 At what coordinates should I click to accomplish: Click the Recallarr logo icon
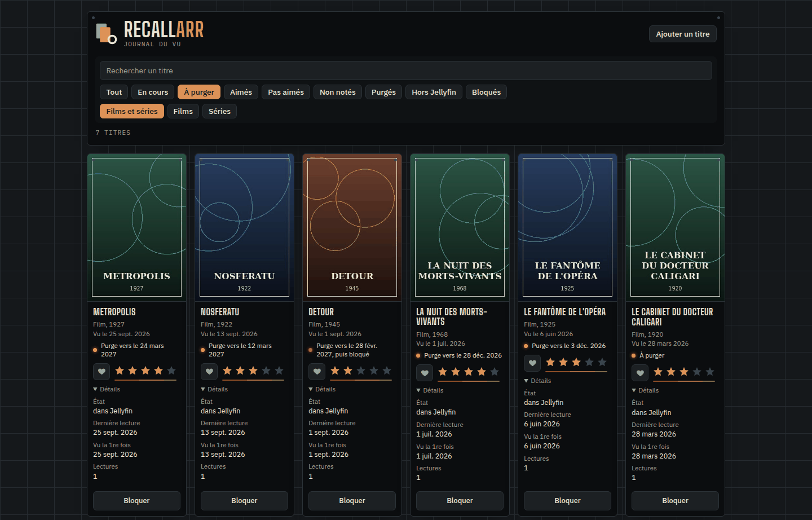click(106, 33)
